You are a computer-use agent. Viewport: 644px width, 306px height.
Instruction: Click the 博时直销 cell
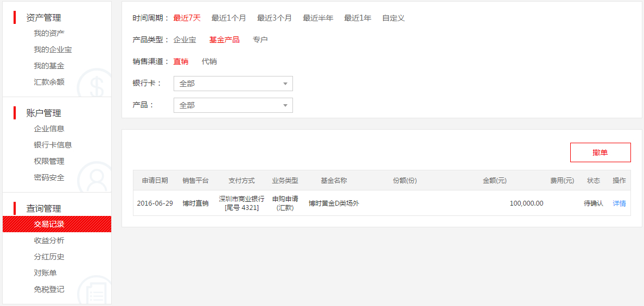click(195, 203)
